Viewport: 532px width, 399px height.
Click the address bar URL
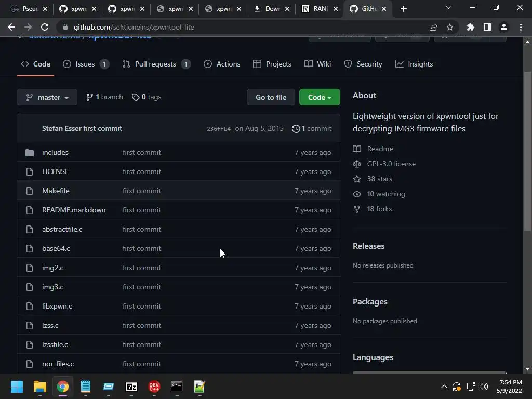[134, 27]
